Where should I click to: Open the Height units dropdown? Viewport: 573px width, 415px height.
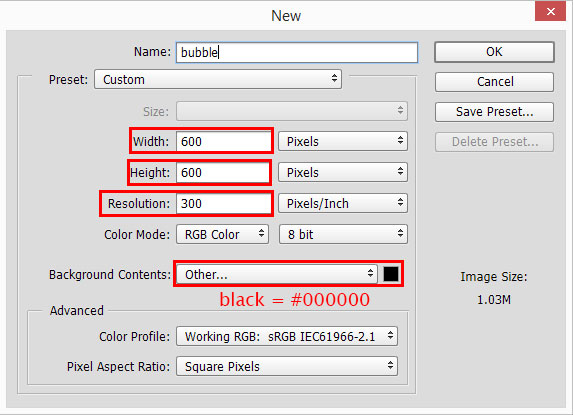343,172
